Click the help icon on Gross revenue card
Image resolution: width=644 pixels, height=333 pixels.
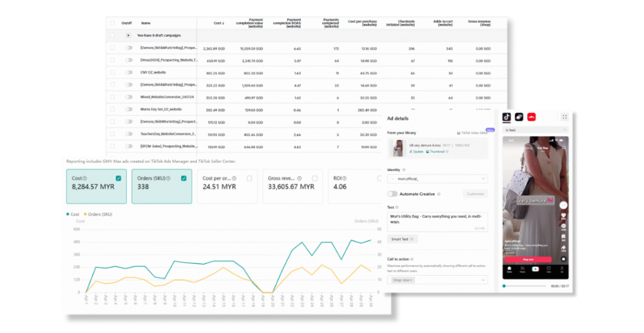pos(299,178)
